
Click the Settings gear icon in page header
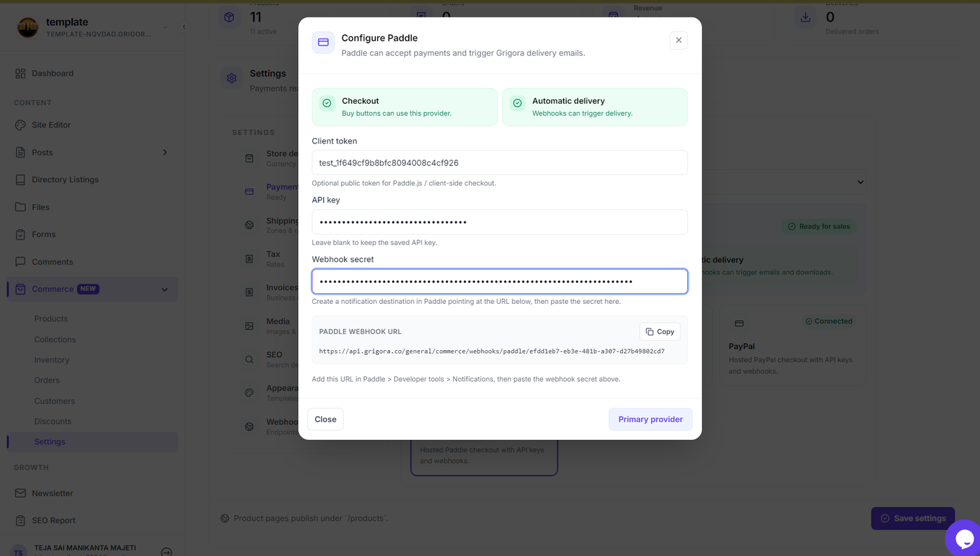232,78
